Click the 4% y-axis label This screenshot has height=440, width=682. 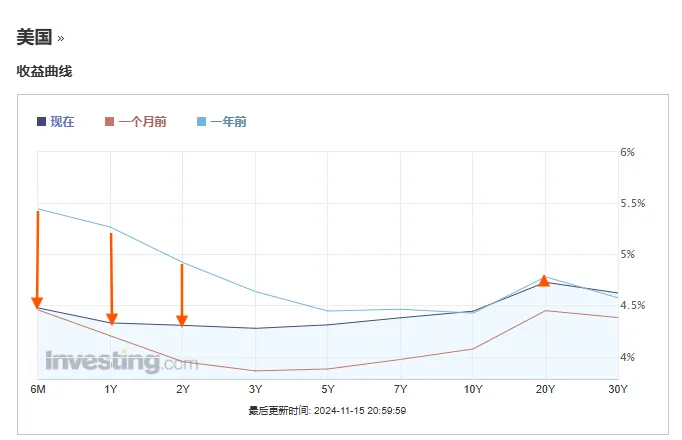[627, 357]
